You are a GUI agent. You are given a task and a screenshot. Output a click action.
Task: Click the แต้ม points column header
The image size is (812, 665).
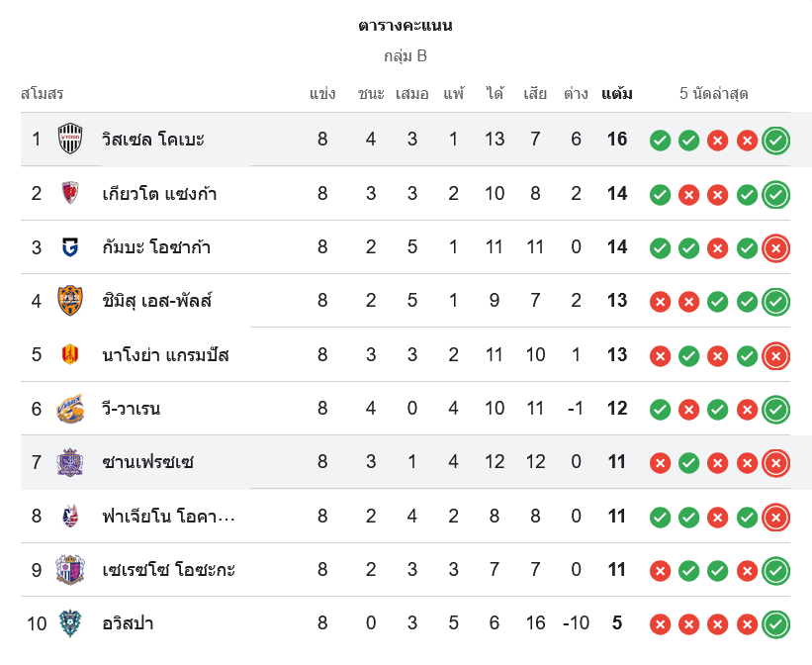coord(616,94)
